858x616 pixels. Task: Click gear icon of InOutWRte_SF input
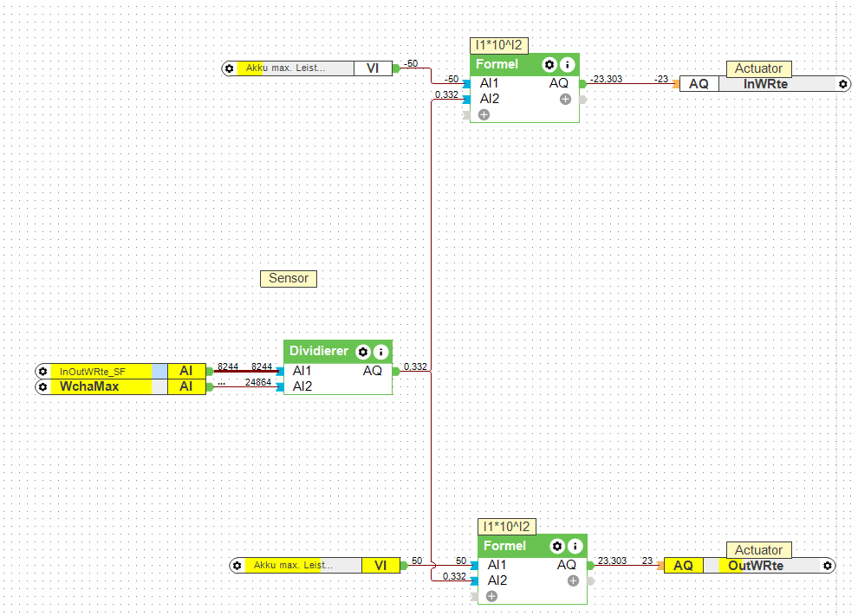(42, 372)
